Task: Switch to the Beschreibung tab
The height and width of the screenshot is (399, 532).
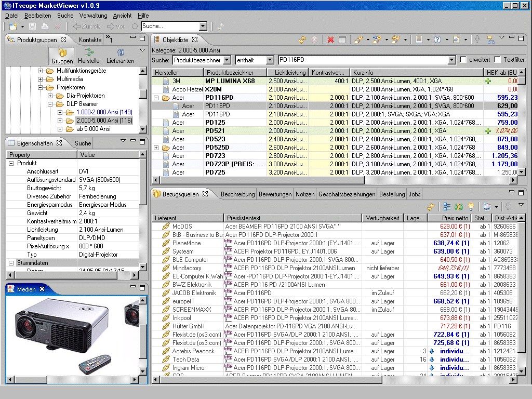Action: (x=237, y=194)
